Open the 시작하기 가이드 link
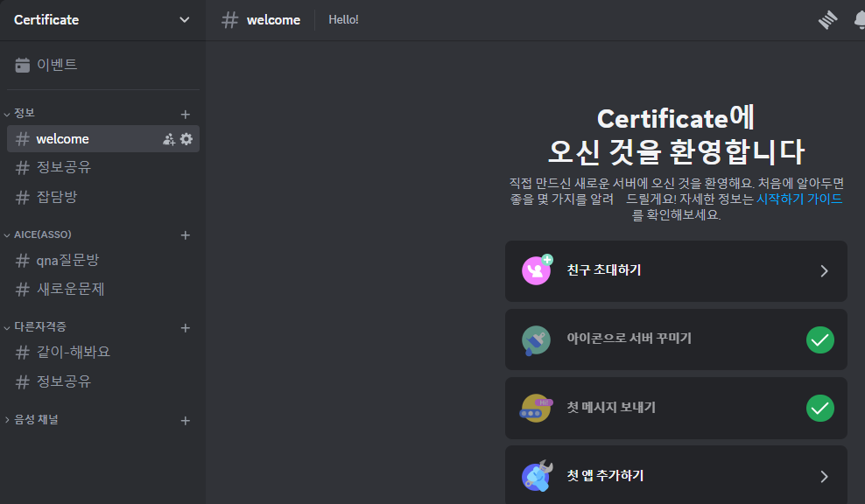This screenshot has width=865, height=504. [x=799, y=199]
